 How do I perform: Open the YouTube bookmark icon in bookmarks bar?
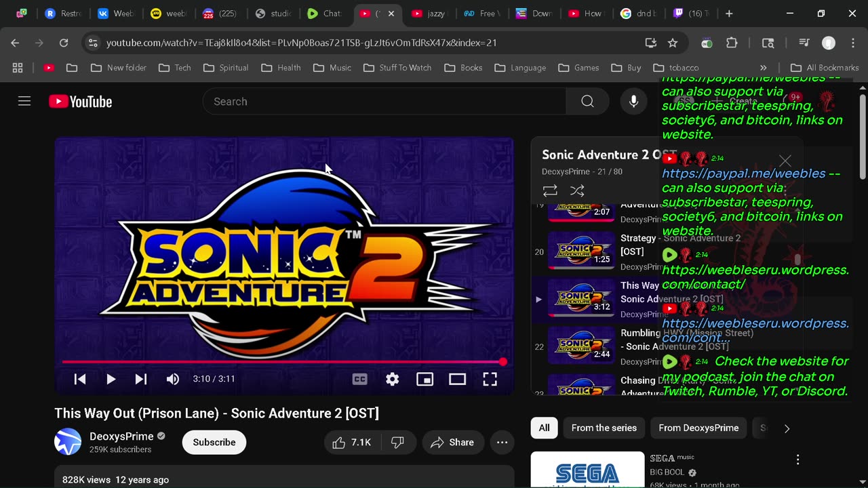[x=48, y=68]
